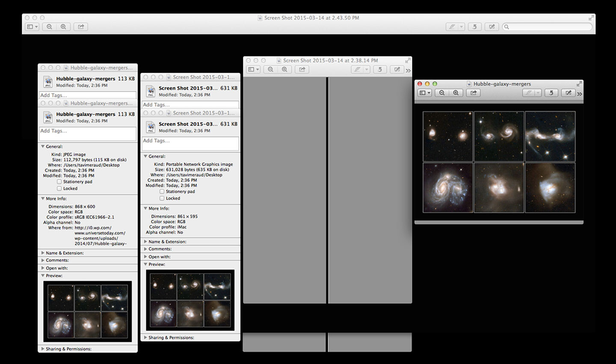
Task: Expand Sharing & Permissions in the Hubble-galaxy-mergers info window
Action: pyautogui.click(x=43, y=349)
